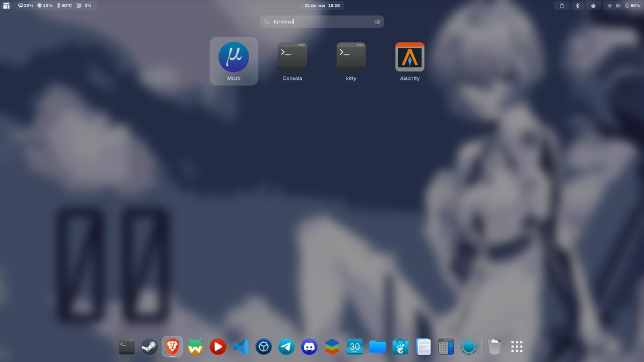Open terminal from the dock
Viewport: 644px width, 362px height.
tap(127, 347)
